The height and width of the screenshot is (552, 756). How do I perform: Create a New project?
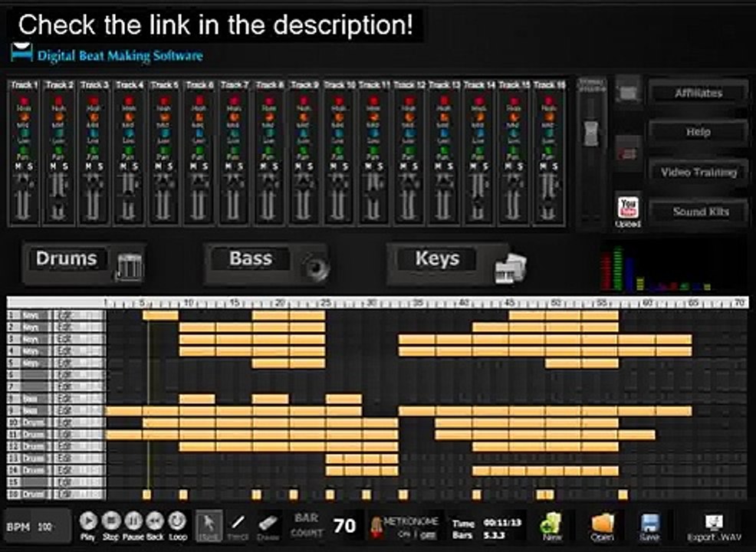[x=551, y=525]
